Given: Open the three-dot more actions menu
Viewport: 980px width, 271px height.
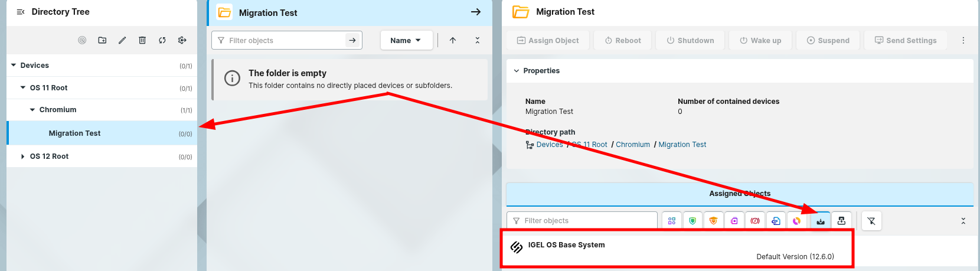Looking at the screenshot, I should (963, 40).
